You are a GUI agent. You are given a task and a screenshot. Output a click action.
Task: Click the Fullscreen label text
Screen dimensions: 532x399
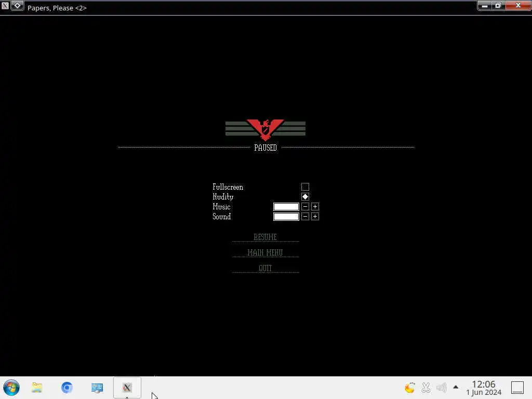point(228,187)
